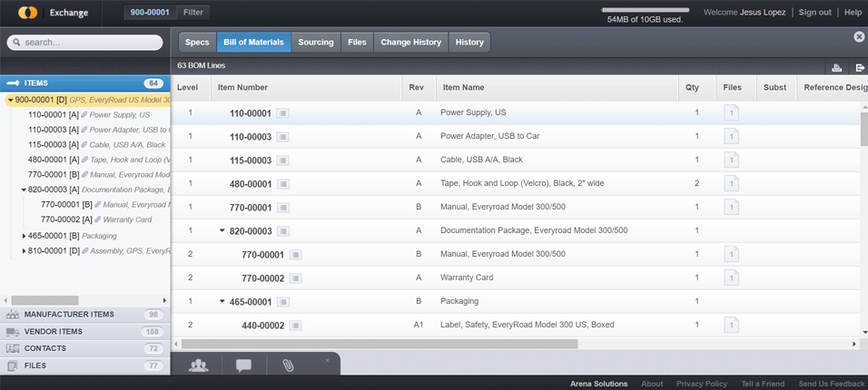Open file icon for Label, Safety row
868x390 pixels.
(731, 325)
